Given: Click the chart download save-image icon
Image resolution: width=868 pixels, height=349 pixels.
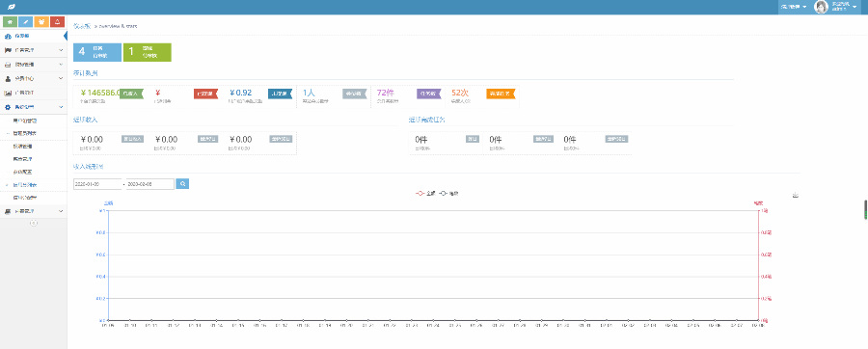Looking at the screenshot, I should [796, 195].
